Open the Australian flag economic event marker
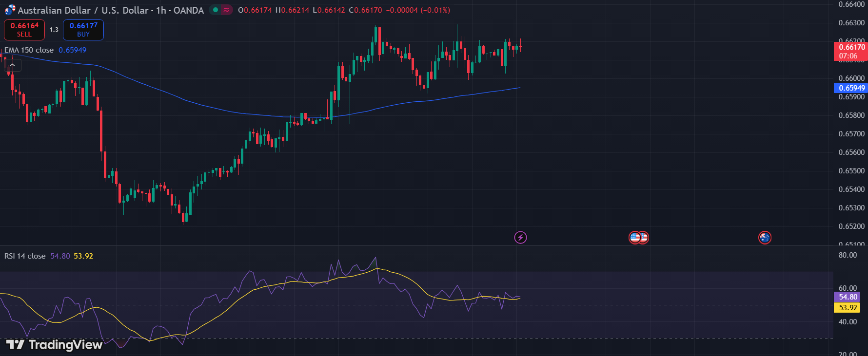This screenshot has width=868, height=356. (765, 238)
